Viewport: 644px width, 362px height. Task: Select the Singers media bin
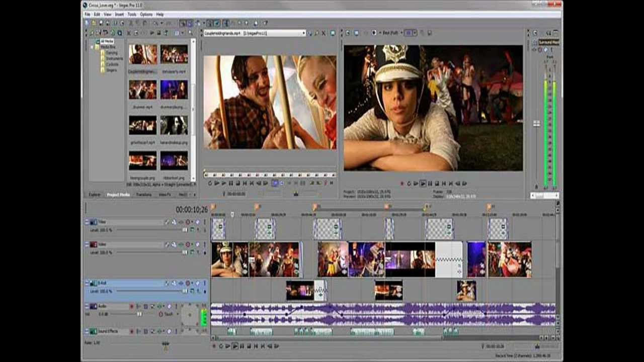[x=111, y=70]
